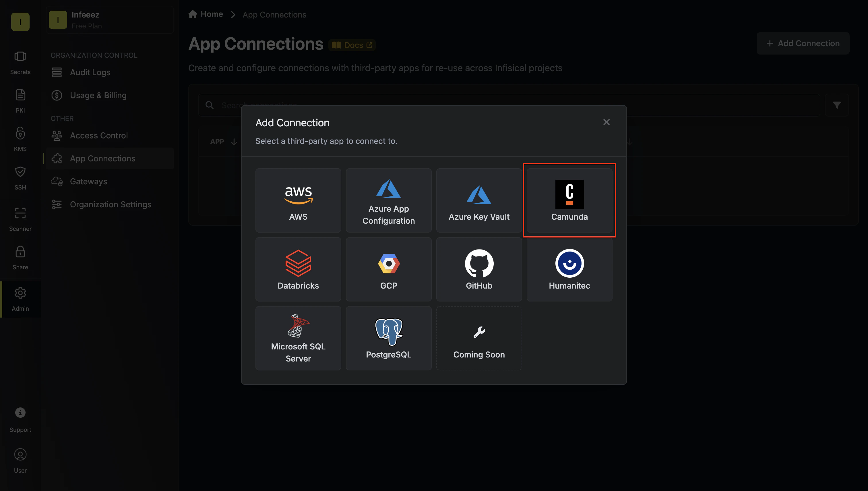The image size is (868, 491).
Task: Select the Humanitec connection
Action: [569, 269]
